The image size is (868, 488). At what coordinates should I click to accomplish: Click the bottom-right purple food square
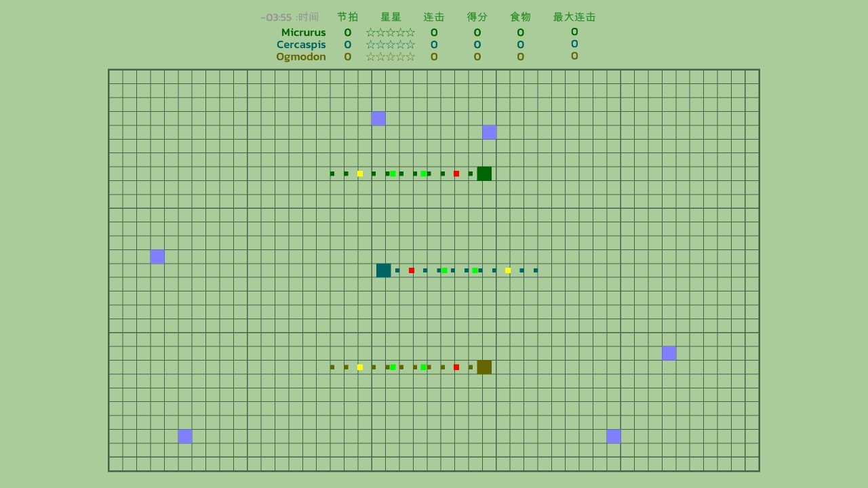pyautogui.click(x=614, y=436)
